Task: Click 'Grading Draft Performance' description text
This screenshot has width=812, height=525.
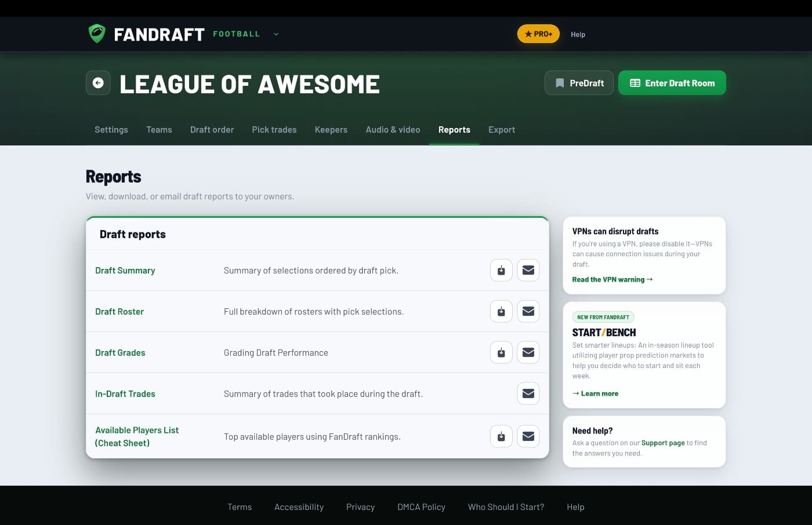Action: 276,353
